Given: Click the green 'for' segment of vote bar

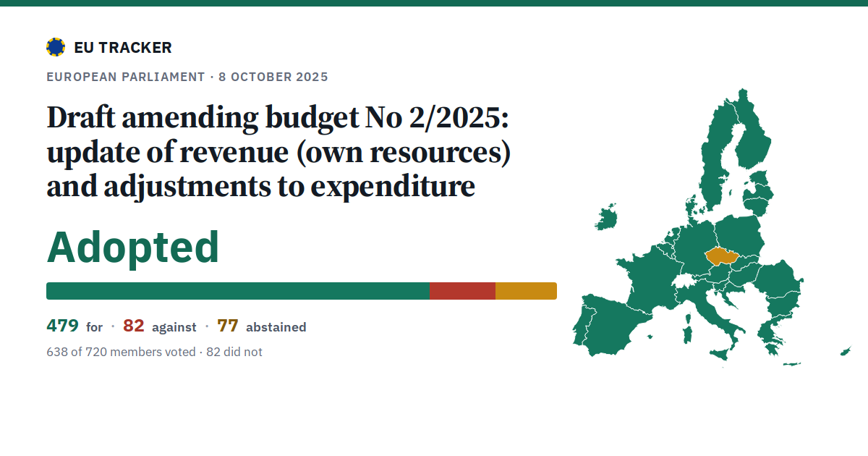Looking at the screenshot, I should tap(238, 291).
